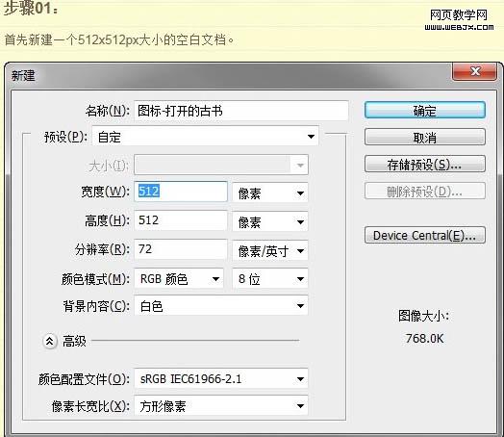Open the 颜色配置文件 sRGB dropdown
The width and height of the screenshot is (504, 437).
coord(221,378)
